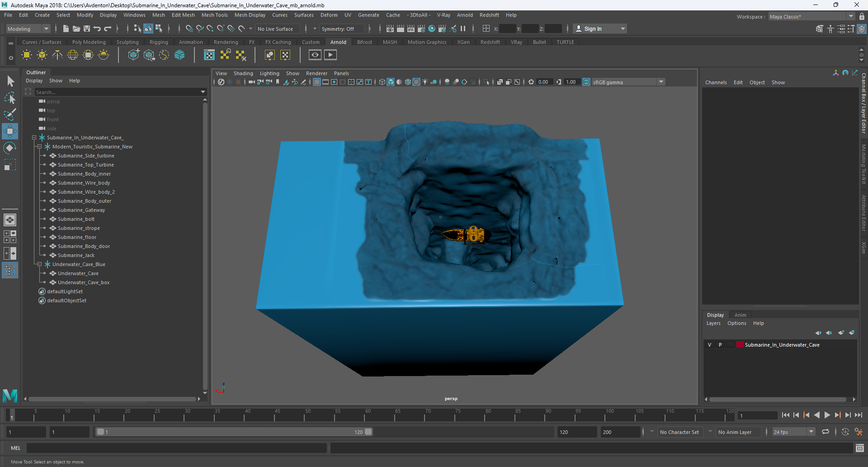
Task: Play the animation forward
Action: point(827,415)
